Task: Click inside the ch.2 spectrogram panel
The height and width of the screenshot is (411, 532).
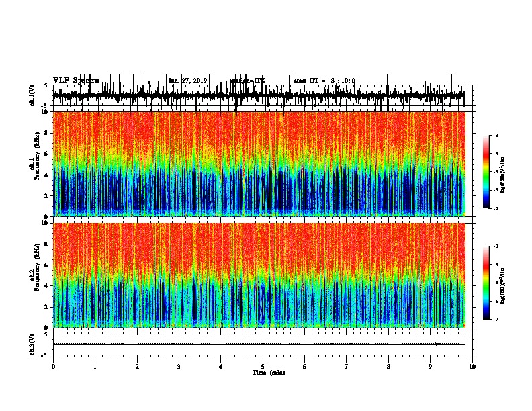Action: pos(259,275)
